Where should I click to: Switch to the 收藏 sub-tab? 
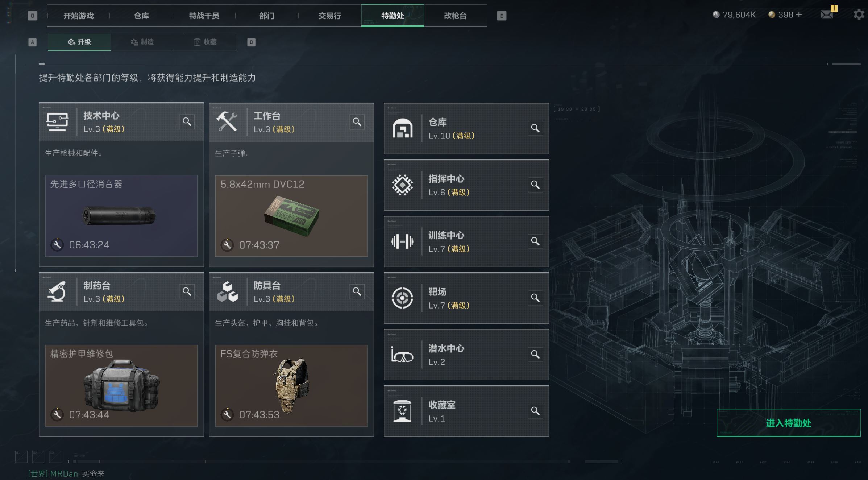pos(205,42)
